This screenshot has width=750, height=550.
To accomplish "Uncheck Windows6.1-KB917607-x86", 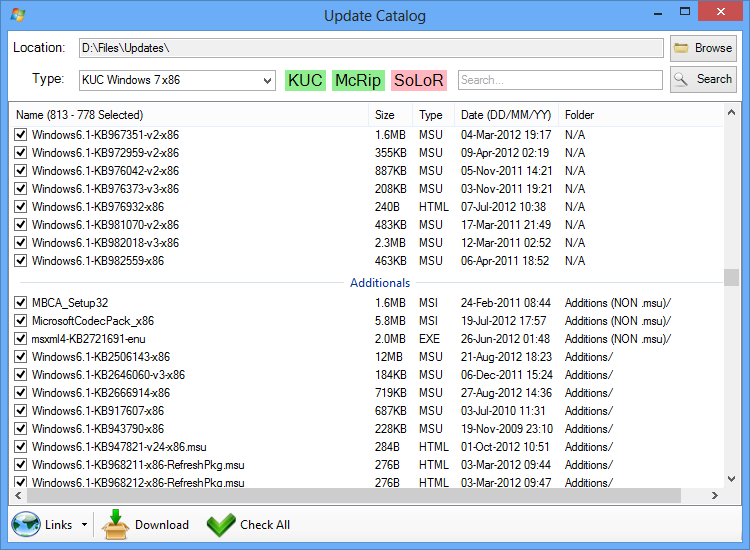I will pos(21,410).
